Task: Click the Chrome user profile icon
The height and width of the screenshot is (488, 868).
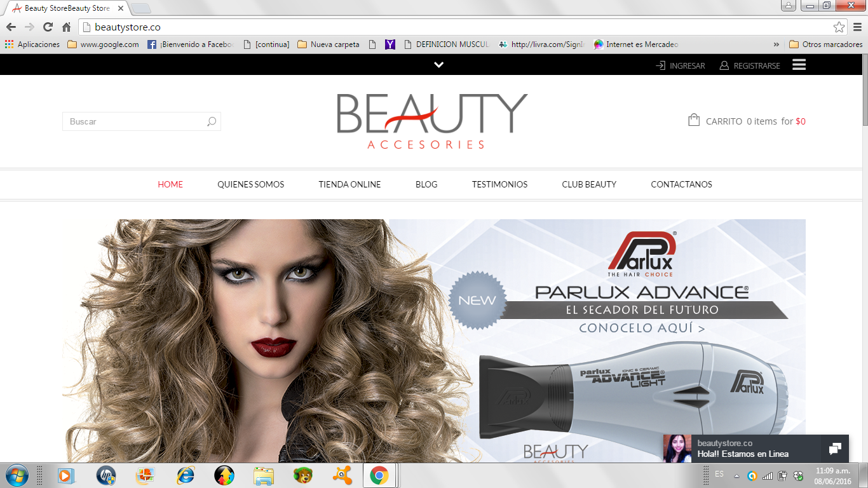Action: [788, 5]
